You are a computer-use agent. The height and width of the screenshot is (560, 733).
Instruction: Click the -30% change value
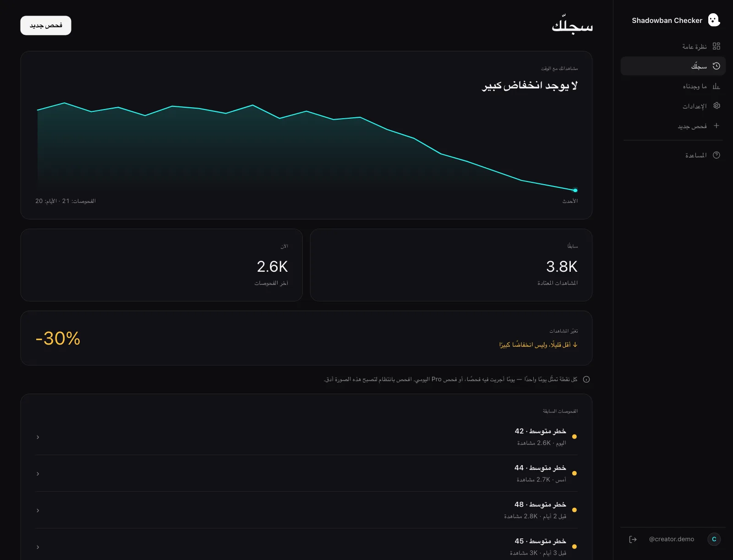point(58,338)
